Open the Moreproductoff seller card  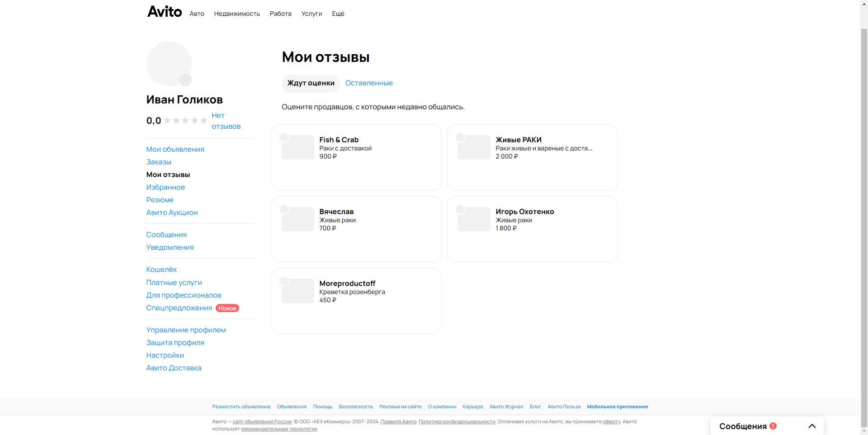(356, 301)
